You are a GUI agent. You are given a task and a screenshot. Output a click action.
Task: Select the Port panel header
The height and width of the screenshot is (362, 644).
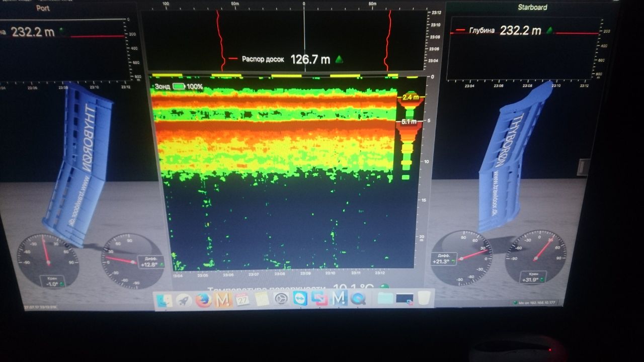[44, 8]
